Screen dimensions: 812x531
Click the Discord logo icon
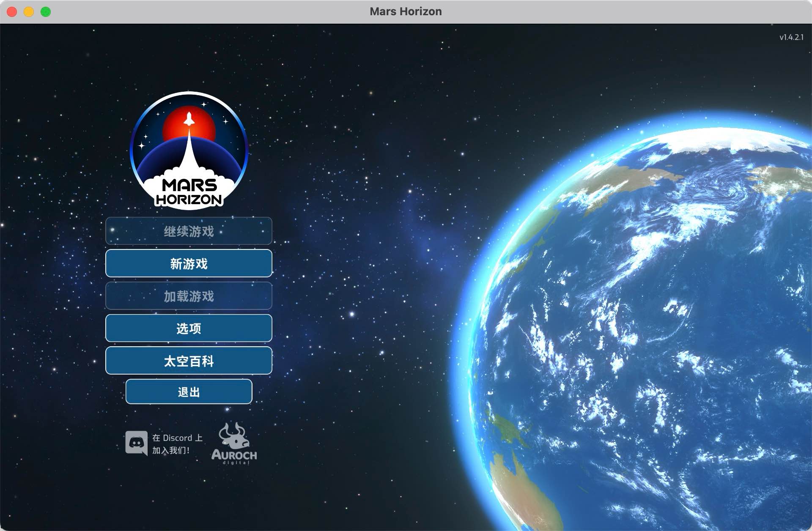[136, 443]
